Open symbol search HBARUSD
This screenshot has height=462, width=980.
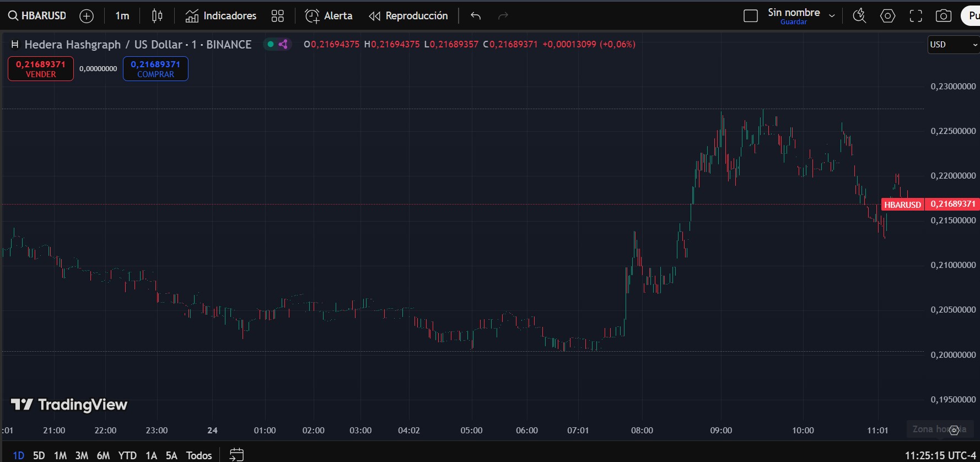click(37, 16)
